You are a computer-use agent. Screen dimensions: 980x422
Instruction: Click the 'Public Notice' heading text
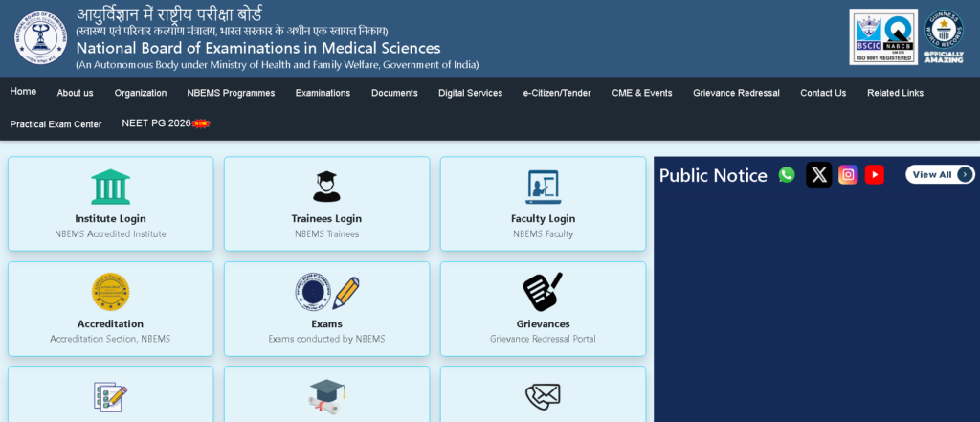tap(713, 175)
